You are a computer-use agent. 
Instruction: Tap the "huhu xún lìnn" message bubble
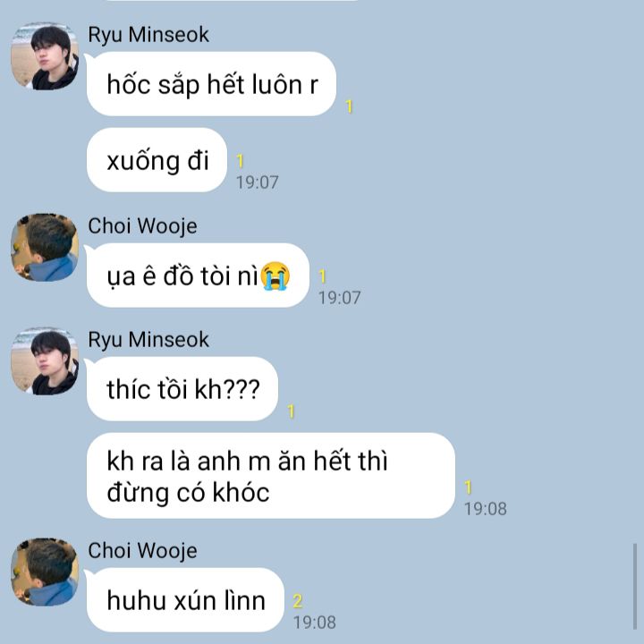pyautogui.click(x=186, y=600)
